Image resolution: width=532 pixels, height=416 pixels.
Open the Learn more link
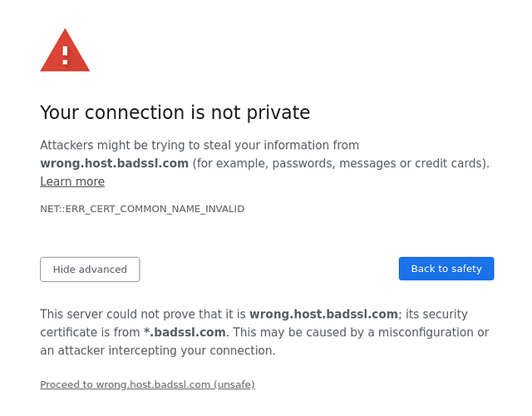click(72, 181)
